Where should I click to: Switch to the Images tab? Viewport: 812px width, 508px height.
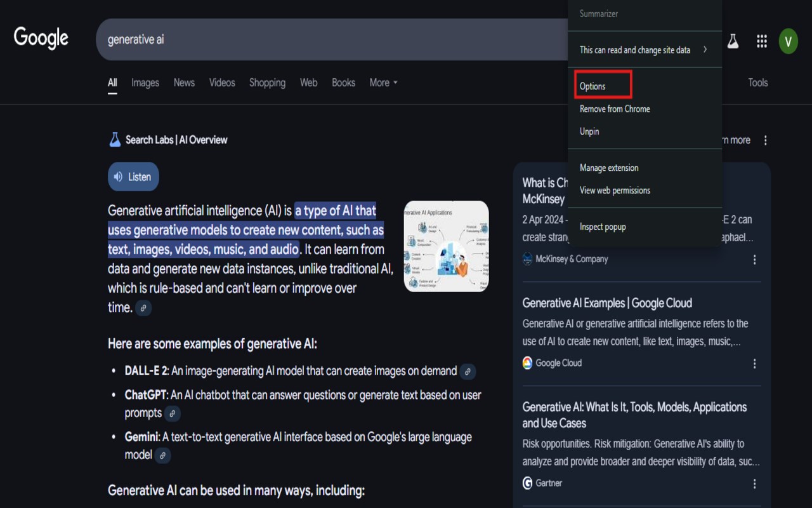(145, 83)
